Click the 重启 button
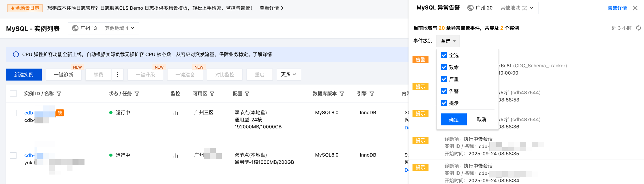644x184 pixels. pyautogui.click(x=259, y=75)
